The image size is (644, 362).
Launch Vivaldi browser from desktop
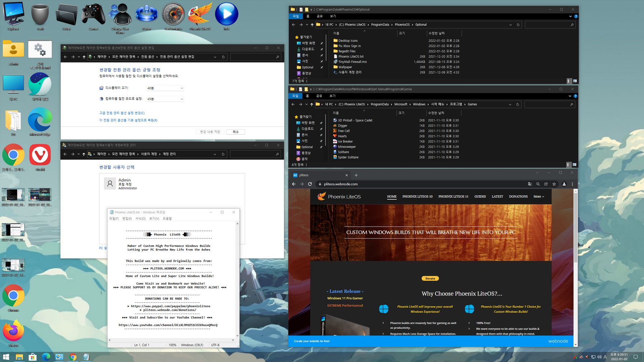(40, 157)
